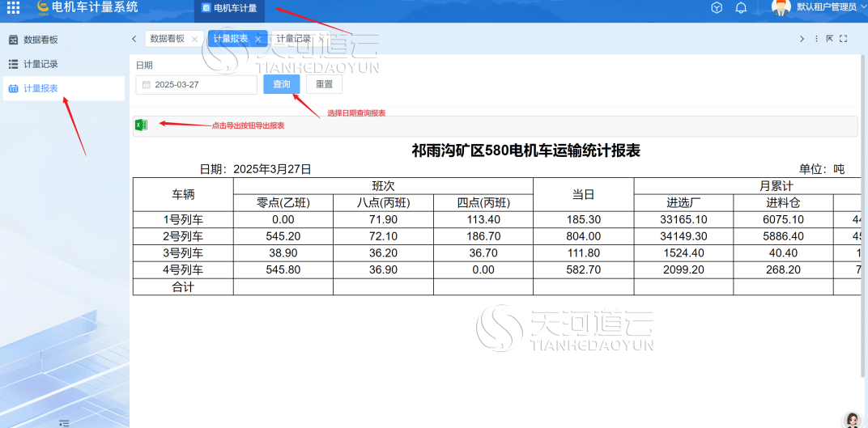Click the 186.70 cell for 2号列车

(483, 237)
